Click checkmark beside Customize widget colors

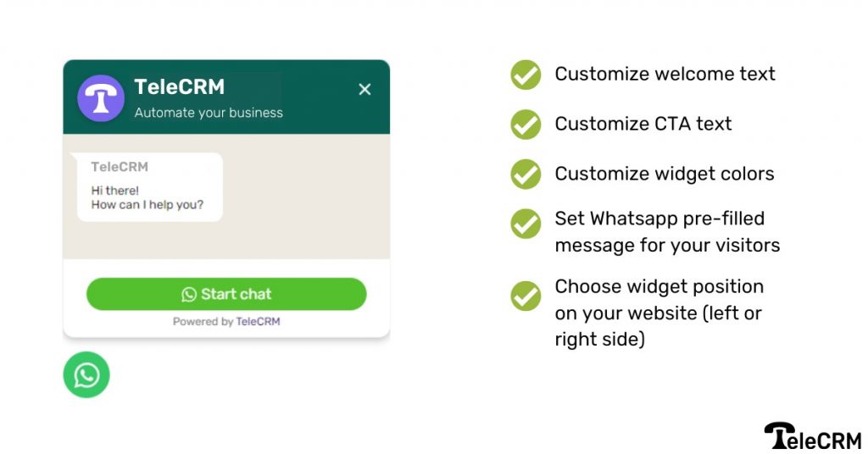(x=526, y=174)
